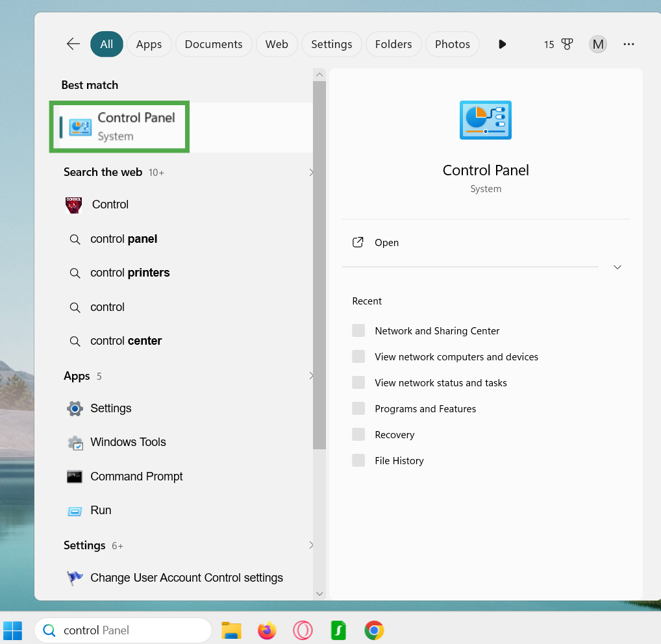Click the search magnifier in taskbar box
661x644 pixels.
coord(49,630)
